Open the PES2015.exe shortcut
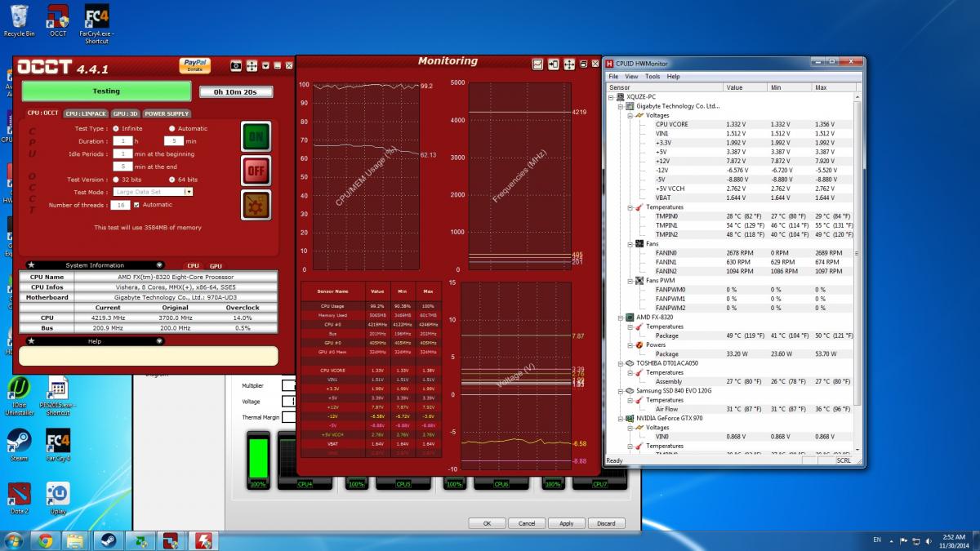 (57, 396)
